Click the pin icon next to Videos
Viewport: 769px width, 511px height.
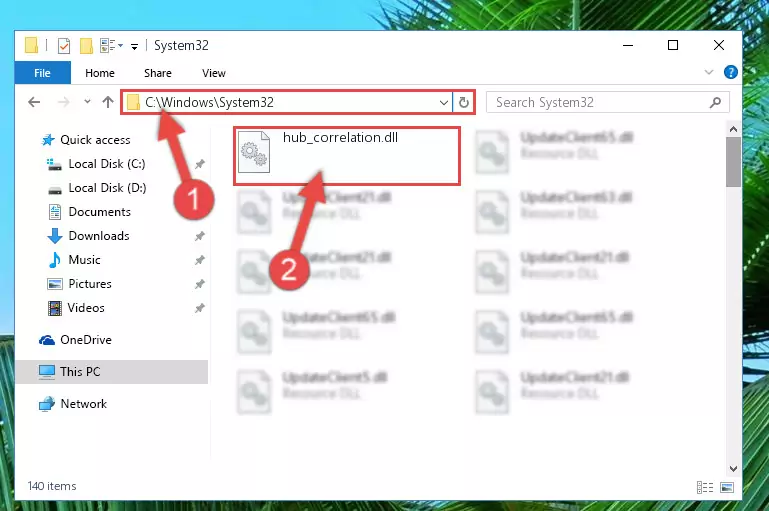200,308
